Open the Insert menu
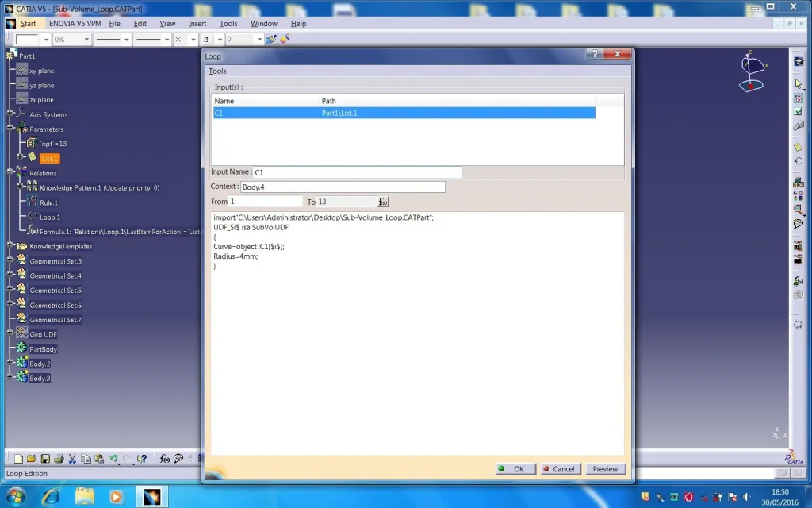The height and width of the screenshot is (508, 812). coord(197,24)
